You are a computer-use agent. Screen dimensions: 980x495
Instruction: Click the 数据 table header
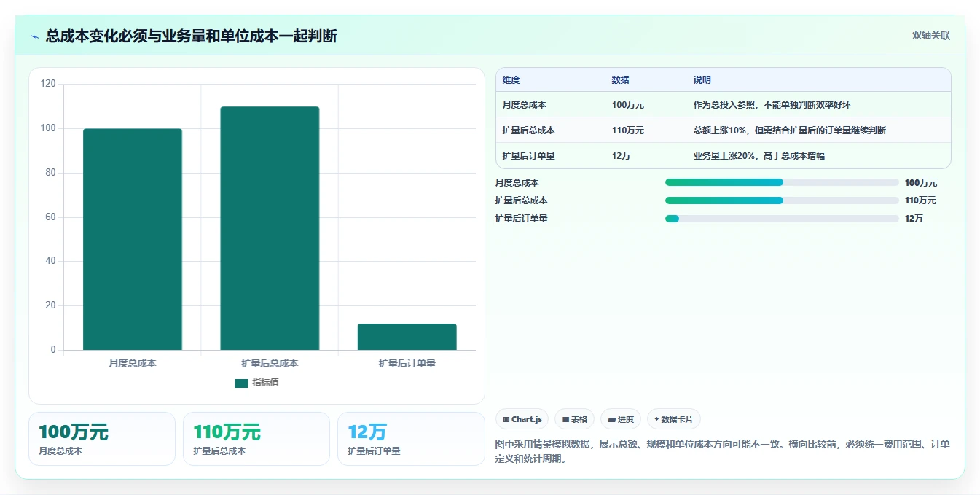[x=621, y=80]
